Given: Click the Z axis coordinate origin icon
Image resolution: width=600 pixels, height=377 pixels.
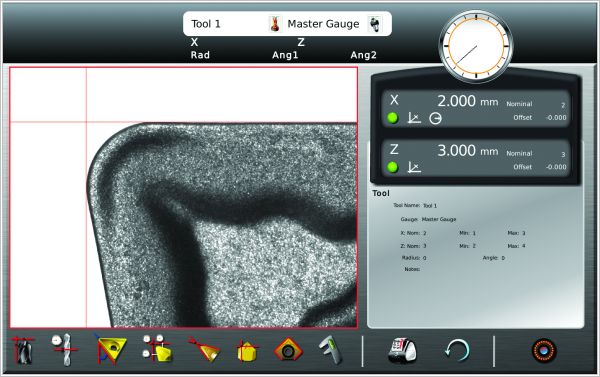Looking at the screenshot, I should pyautogui.click(x=414, y=167).
